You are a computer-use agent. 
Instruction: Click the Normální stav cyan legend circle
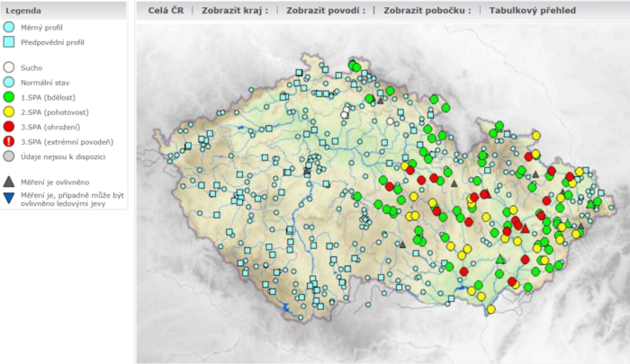(x=9, y=83)
